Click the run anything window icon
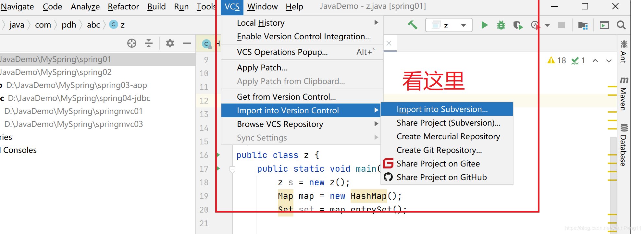The height and width of the screenshot is (234, 644). click(x=604, y=25)
